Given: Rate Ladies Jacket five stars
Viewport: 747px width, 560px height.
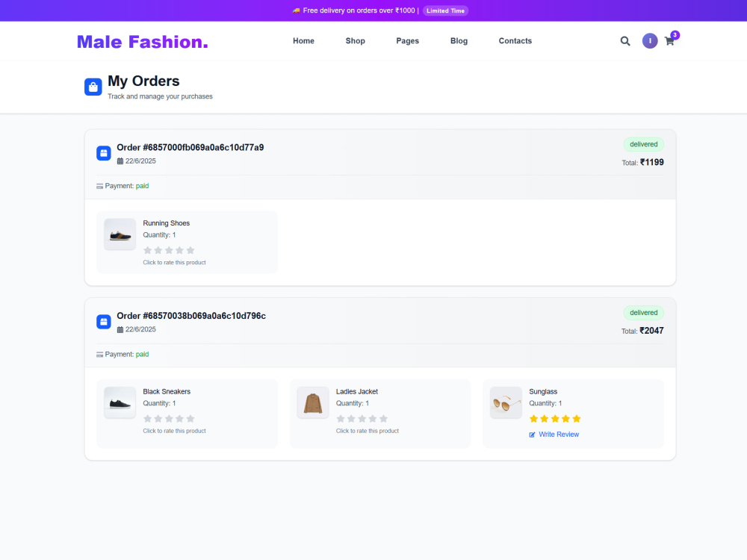Looking at the screenshot, I should click(383, 419).
